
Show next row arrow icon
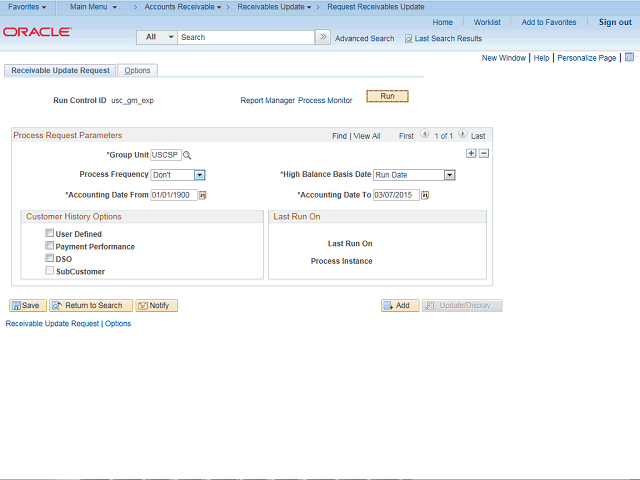point(462,134)
